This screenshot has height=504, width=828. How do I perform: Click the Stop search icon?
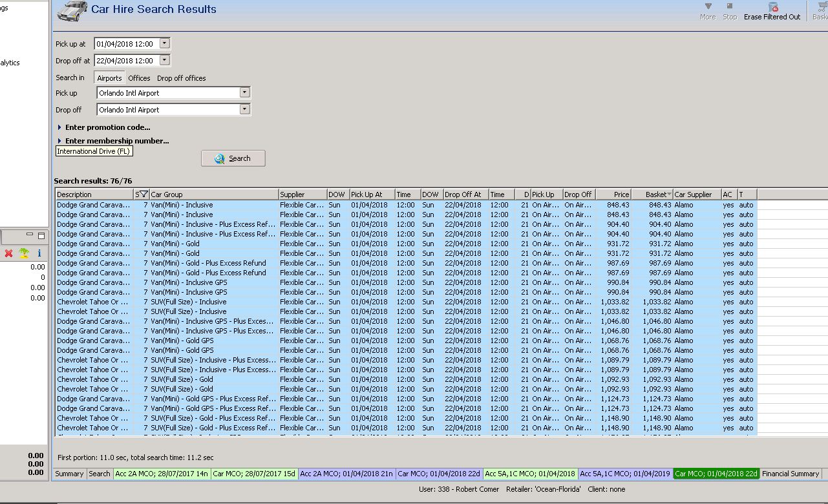click(x=730, y=6)
